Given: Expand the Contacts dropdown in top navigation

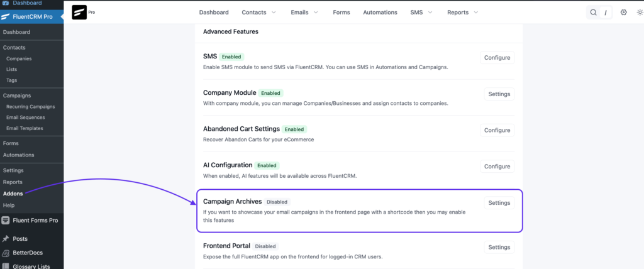Looking at the screenshot, I should (x=274, y=13).
